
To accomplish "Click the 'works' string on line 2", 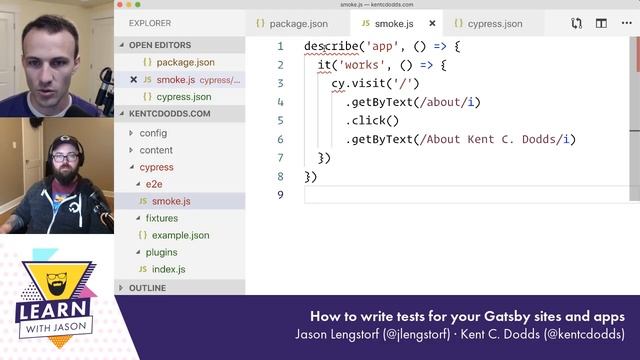I will click(362, 65).
